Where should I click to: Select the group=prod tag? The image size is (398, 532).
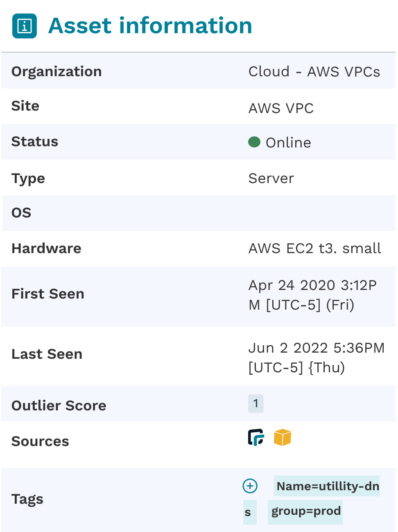[305, 512]
